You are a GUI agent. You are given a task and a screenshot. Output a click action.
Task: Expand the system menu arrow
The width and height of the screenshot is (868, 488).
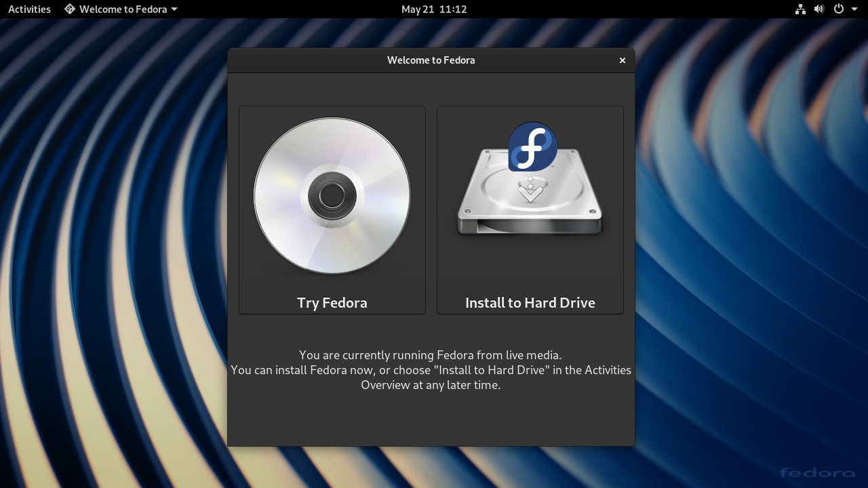pos(854,9)
